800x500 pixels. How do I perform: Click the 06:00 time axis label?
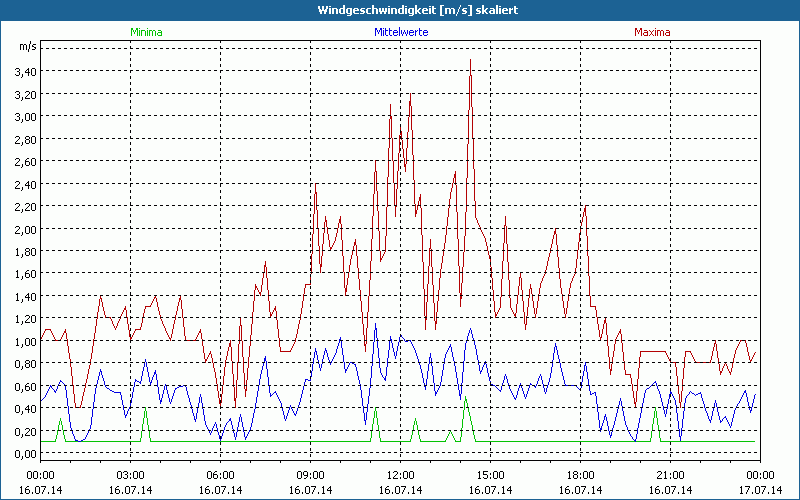221,475
